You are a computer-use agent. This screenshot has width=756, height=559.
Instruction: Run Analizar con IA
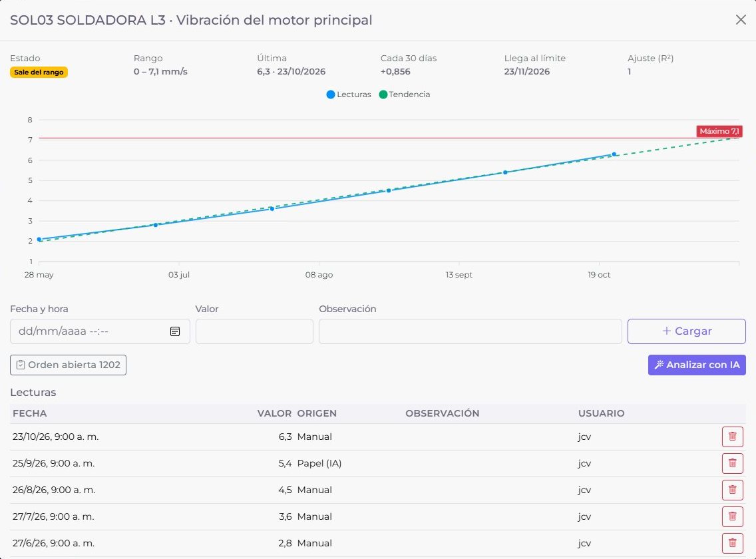697,365
